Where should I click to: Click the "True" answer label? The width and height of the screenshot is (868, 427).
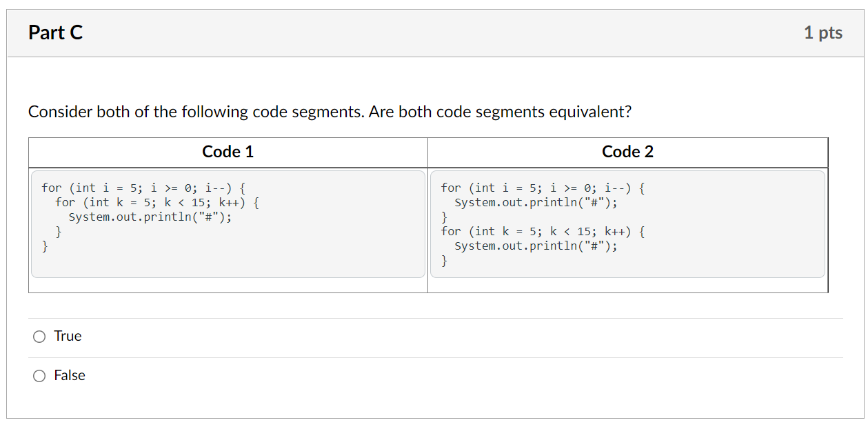pos(68,336)
